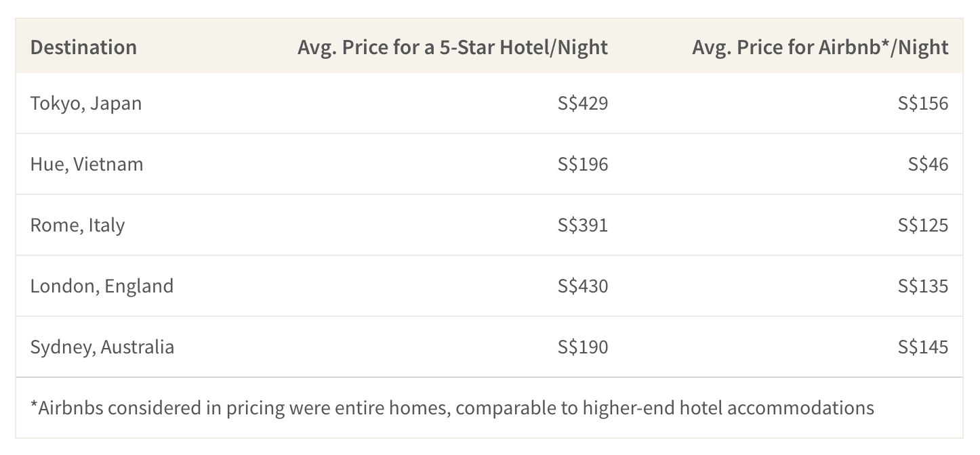The image size is (980, 455).
Task: Click the S$135 Airbnb price for London
Action: click(923, 286)
